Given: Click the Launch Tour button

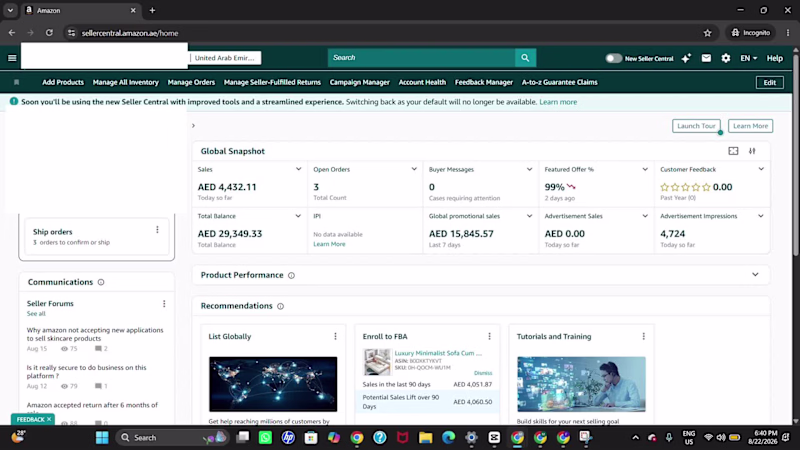Looking at the screenshot, I should [696, 126].
